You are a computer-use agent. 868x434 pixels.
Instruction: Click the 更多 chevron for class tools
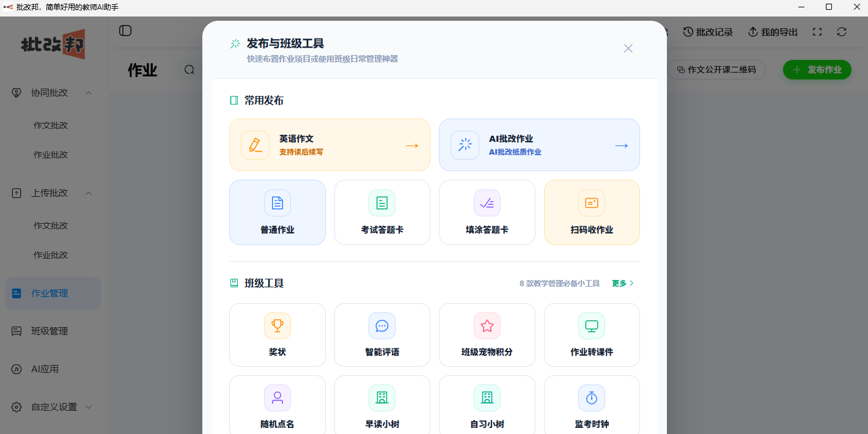tap(632, 283)
